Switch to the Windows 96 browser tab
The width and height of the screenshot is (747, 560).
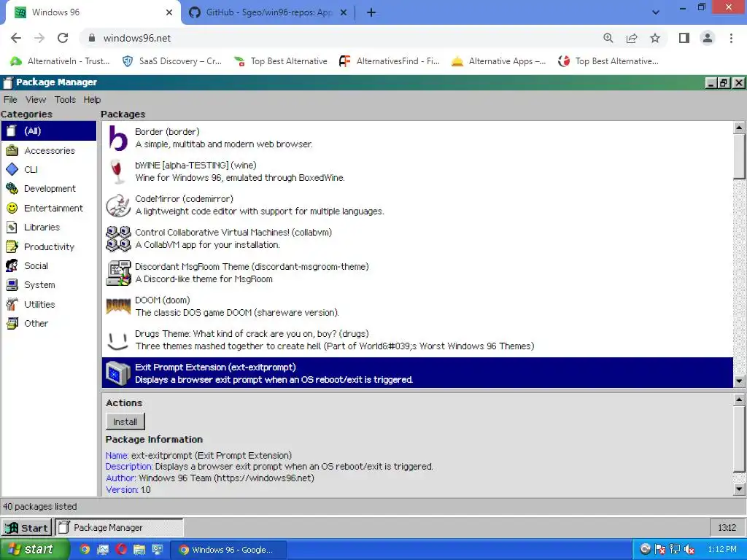(93, 12)
